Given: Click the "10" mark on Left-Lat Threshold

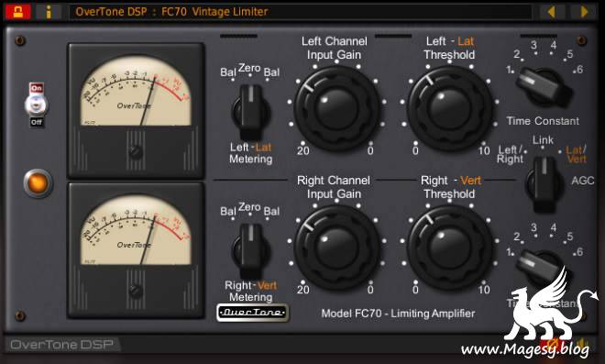Looking at the screenshot, I should tap(484, 150).
